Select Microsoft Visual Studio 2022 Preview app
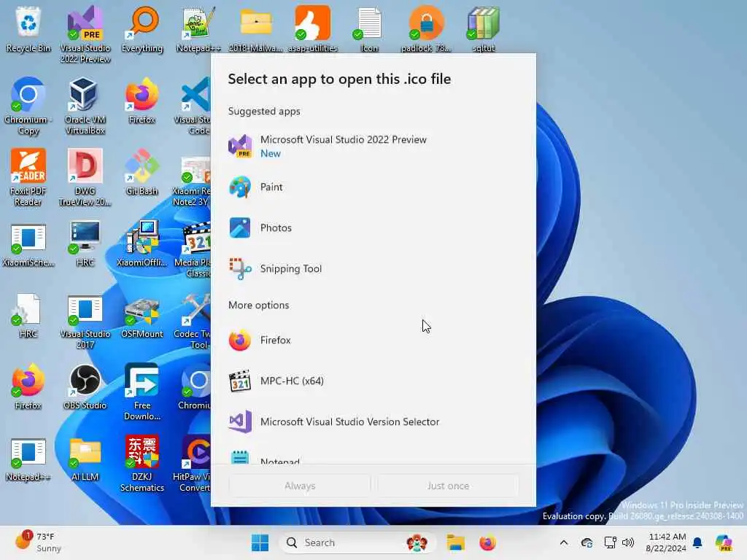This screenshot has height=560, width=747. tap(373, 146)
